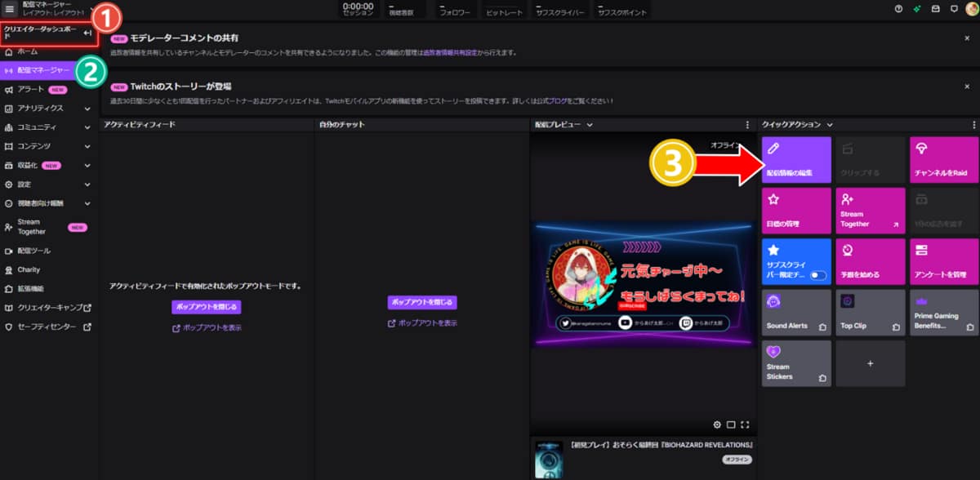Screen dimensions: 980x480
Task: Click the greyed クリップする tile
Action: [x=870, y=159]
